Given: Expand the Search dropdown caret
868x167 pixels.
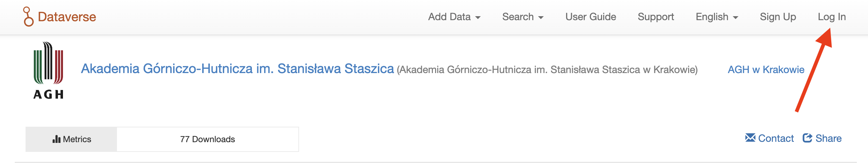Looking at the screenshot, I should (541, 18).
